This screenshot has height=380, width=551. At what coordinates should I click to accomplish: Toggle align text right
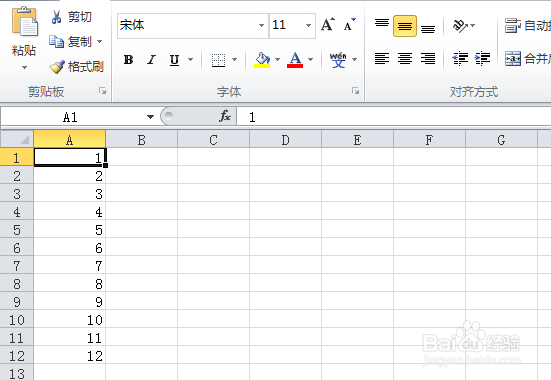(x=428, y=58)
